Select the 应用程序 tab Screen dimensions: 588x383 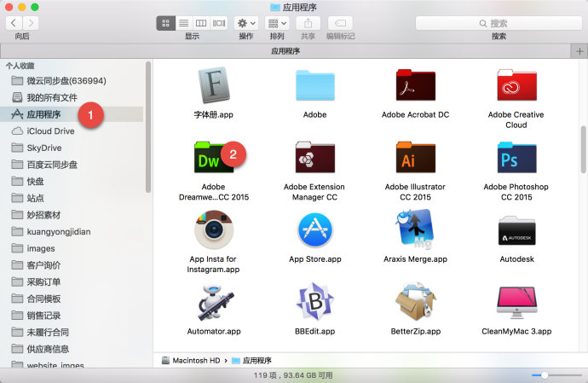coord(285,51)
